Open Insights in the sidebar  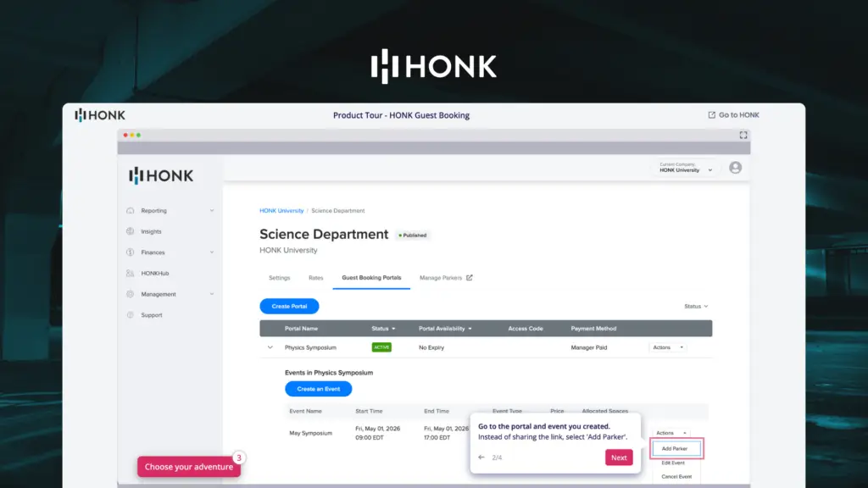(151, 232)
